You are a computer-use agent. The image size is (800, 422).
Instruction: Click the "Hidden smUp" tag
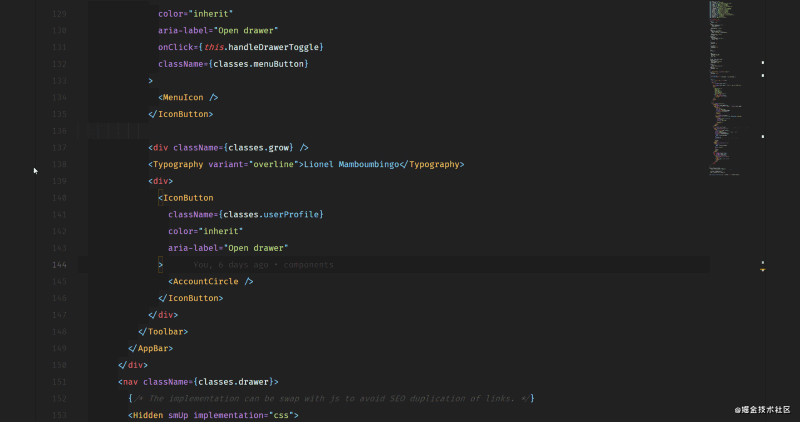click(158, 415)
